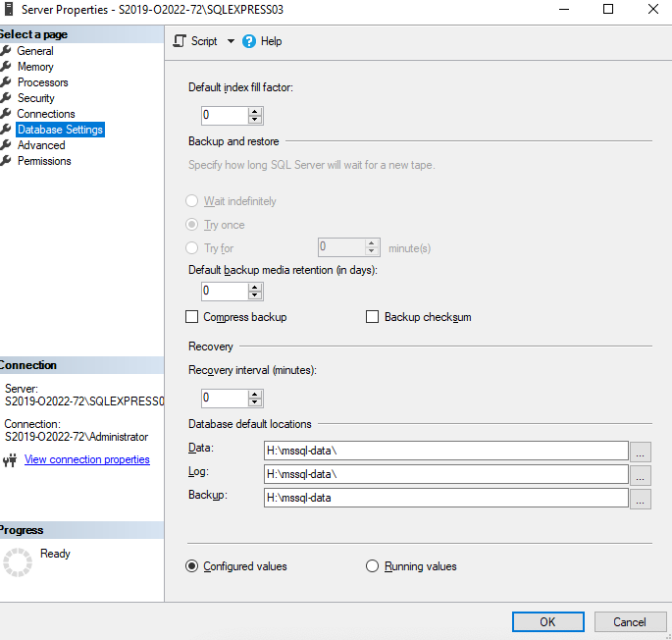This screenshot has height=640, width=672.
Task: Maximize the Server Properties window
Action: (x=607, y=9)
